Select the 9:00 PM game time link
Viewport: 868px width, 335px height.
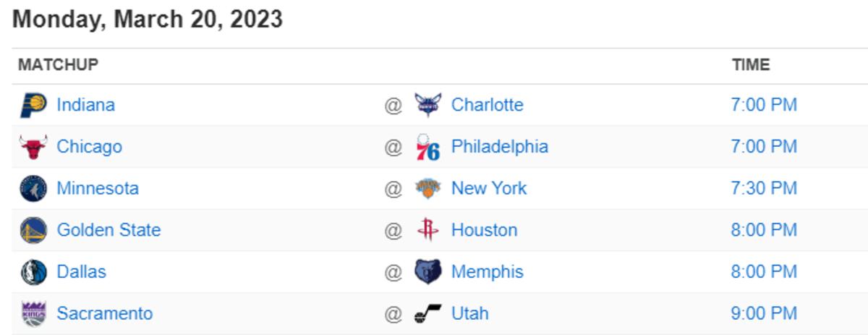(764, 313)
